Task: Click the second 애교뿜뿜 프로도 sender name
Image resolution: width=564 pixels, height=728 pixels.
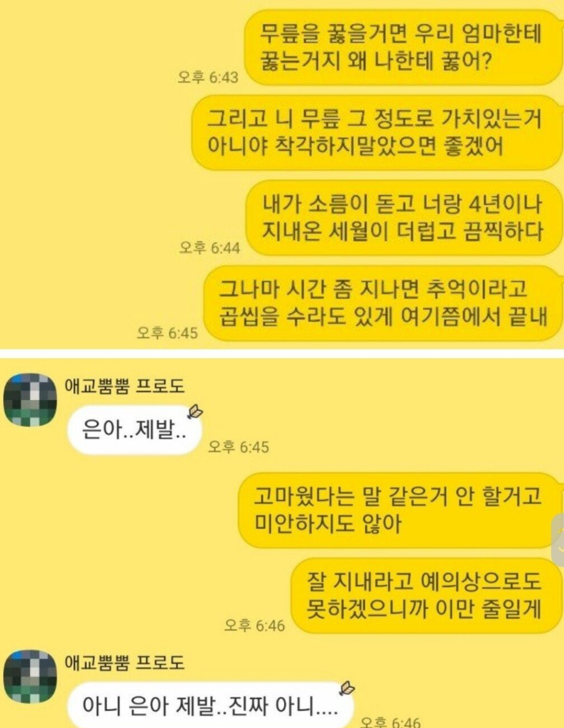Action: [125, 662]
